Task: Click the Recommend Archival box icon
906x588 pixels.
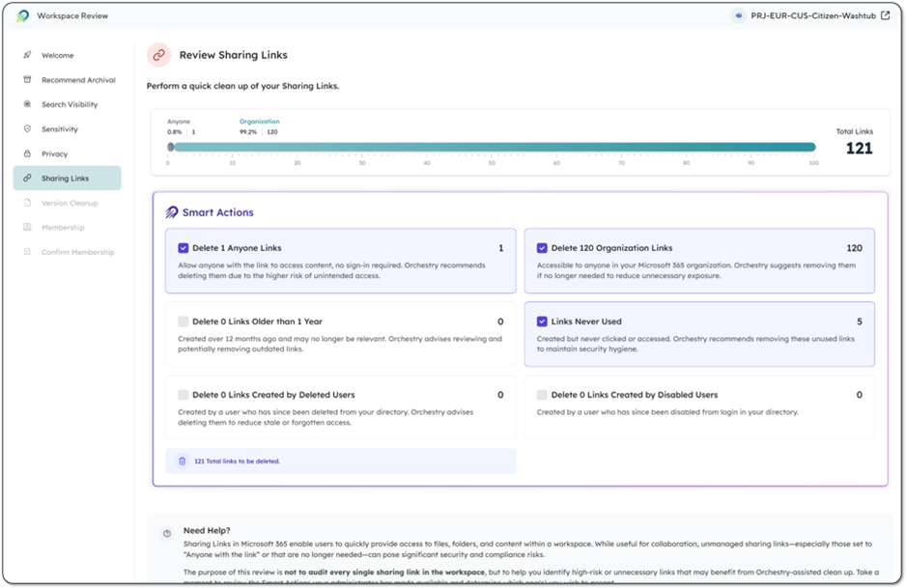Action: pyautogui.click(x=27, y=80)
